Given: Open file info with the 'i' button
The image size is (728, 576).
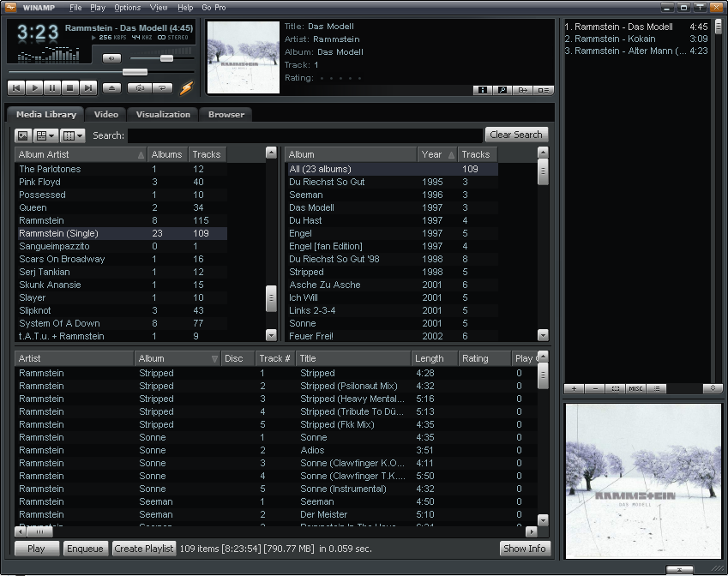Looking at the screenshot, I should 483,90.
